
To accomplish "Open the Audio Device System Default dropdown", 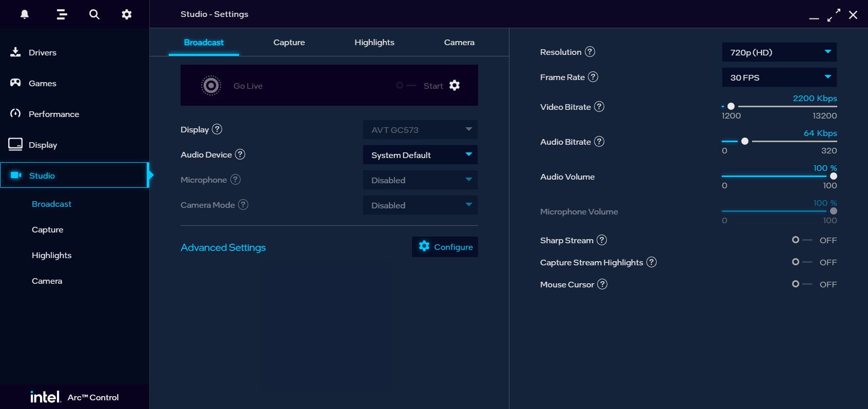I will 420,155.
